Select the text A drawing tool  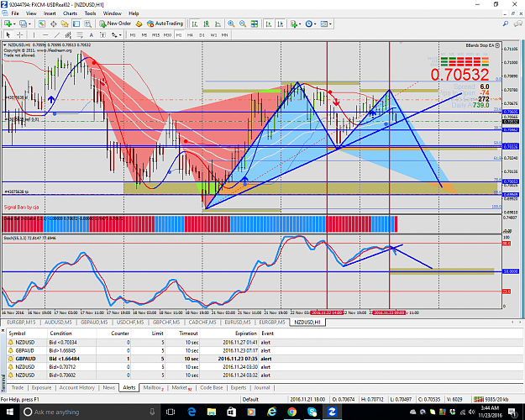click(x=91, y=34)
